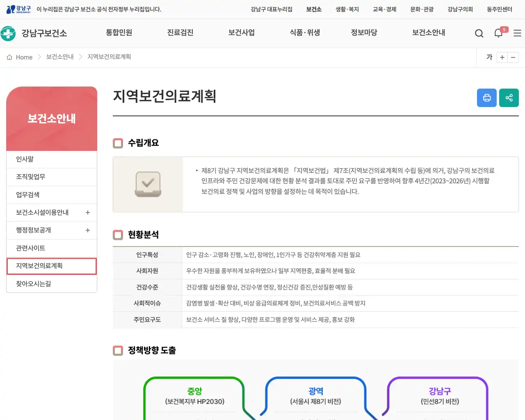Click the 강남구보건소 logo
The height and width of the screenshot is (420, 525).
point(34,33)
